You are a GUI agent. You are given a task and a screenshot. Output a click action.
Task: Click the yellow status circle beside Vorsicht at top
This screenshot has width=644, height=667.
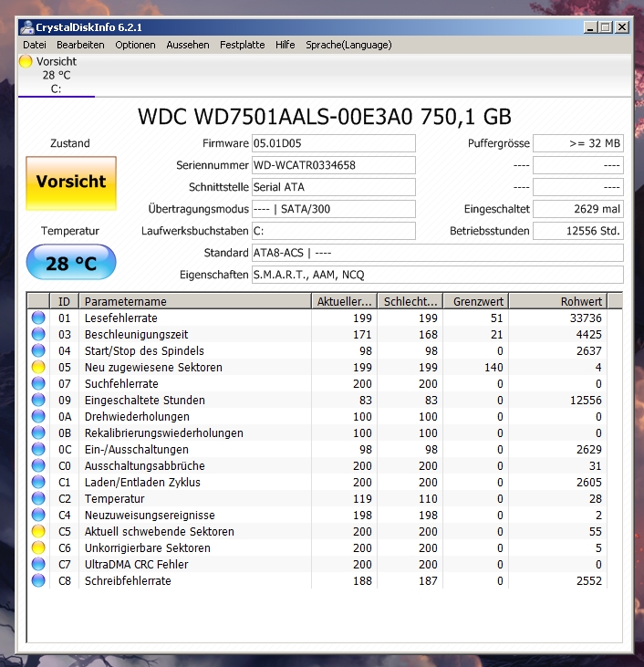(26, 61)
